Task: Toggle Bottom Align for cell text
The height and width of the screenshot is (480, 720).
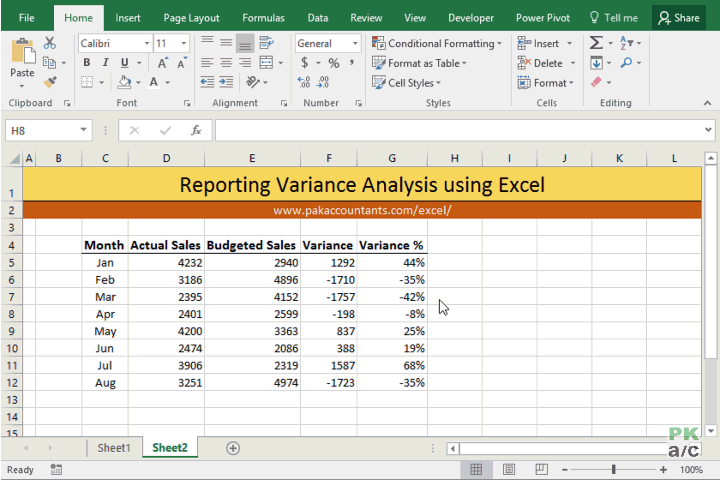Action: tap(245, 43)
